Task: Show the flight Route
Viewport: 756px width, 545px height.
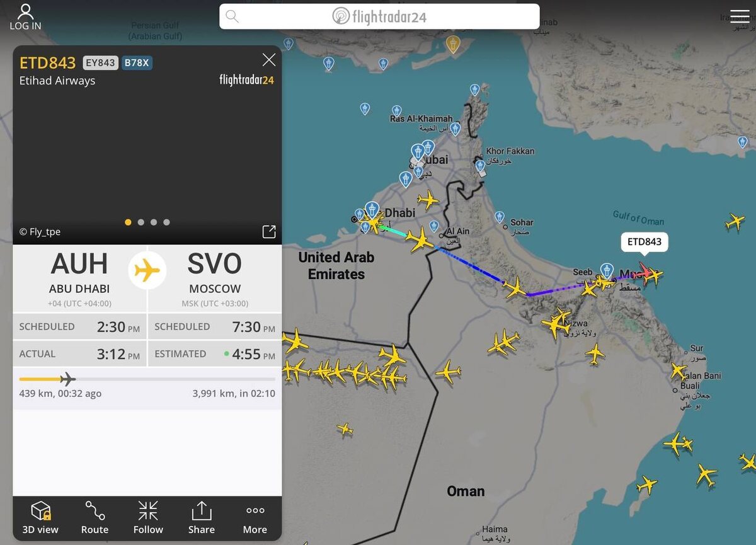Action: coord(94,518)
